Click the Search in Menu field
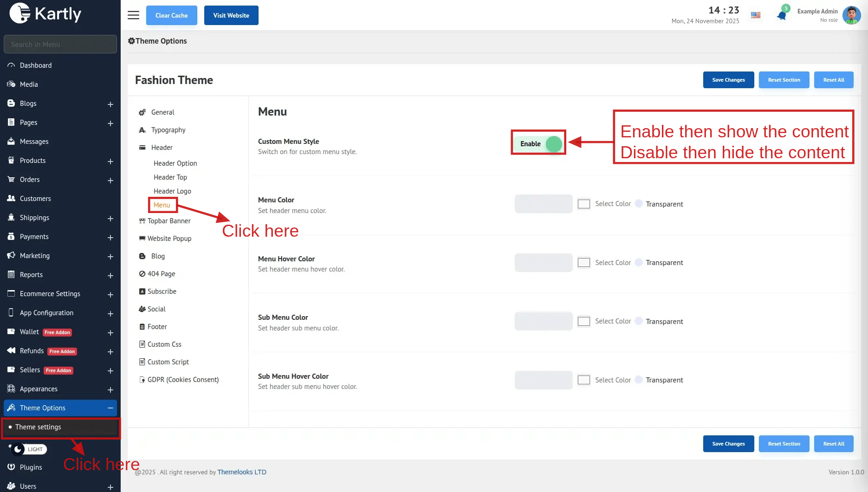This screenshot has width=868, height=492. click(x=60, y=44)
